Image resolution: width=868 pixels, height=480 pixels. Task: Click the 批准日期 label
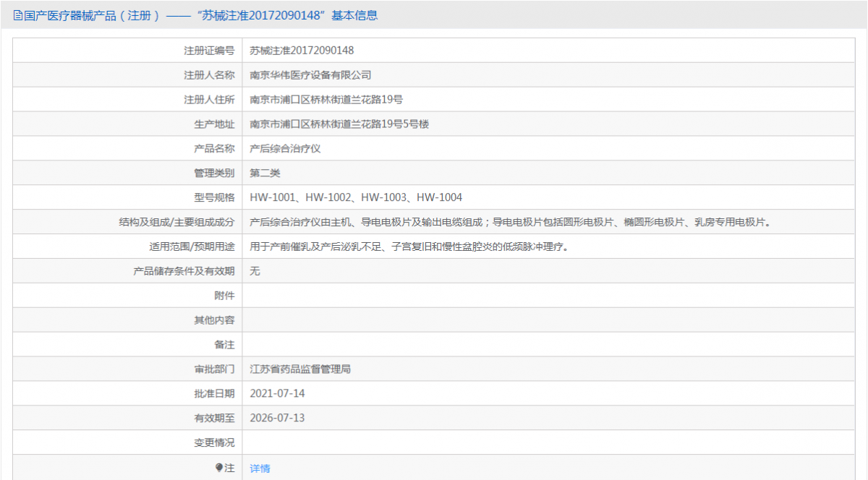tap(214, 394)
